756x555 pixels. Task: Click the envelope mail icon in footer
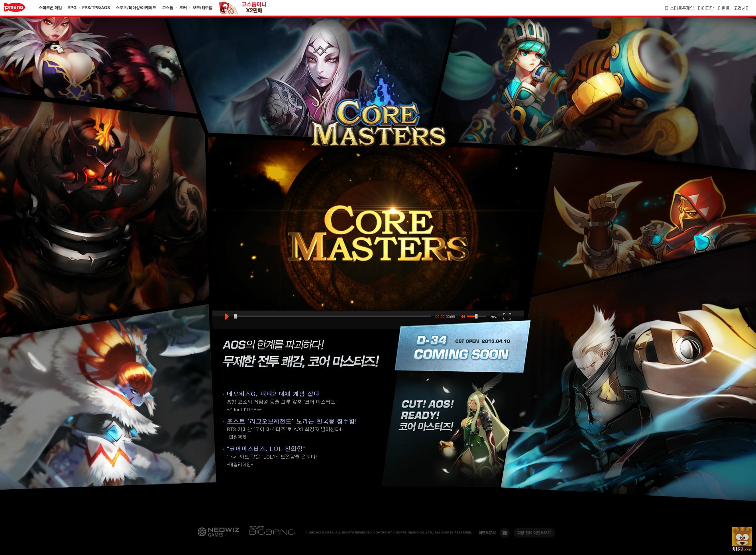click(505, 533)
